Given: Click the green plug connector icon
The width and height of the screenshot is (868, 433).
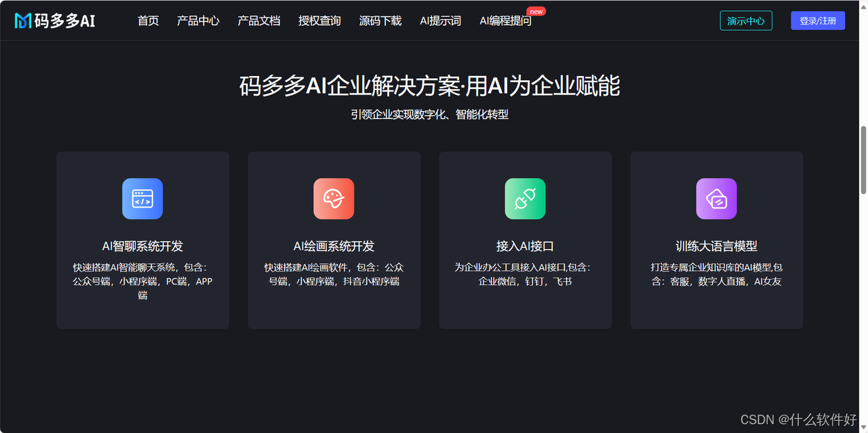Looking at the screenshot, I should coord(526,199).
